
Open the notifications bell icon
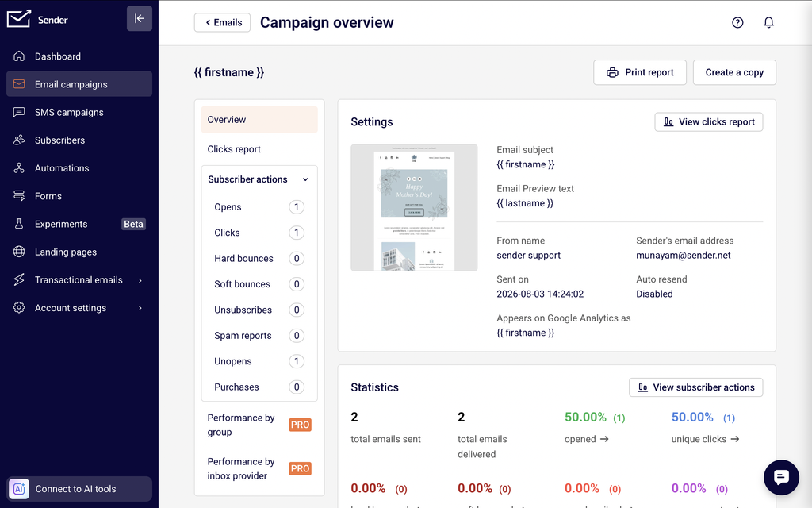(768, 22)
